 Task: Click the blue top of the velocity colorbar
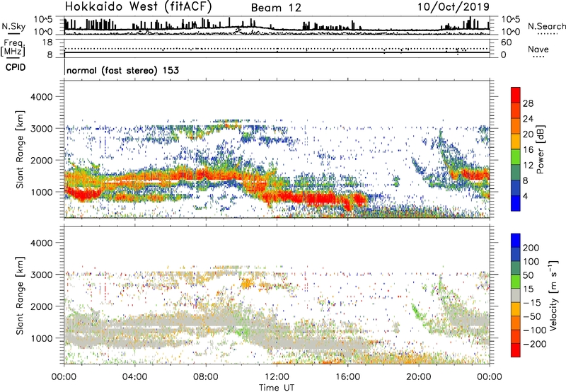[x=516, y=240]
